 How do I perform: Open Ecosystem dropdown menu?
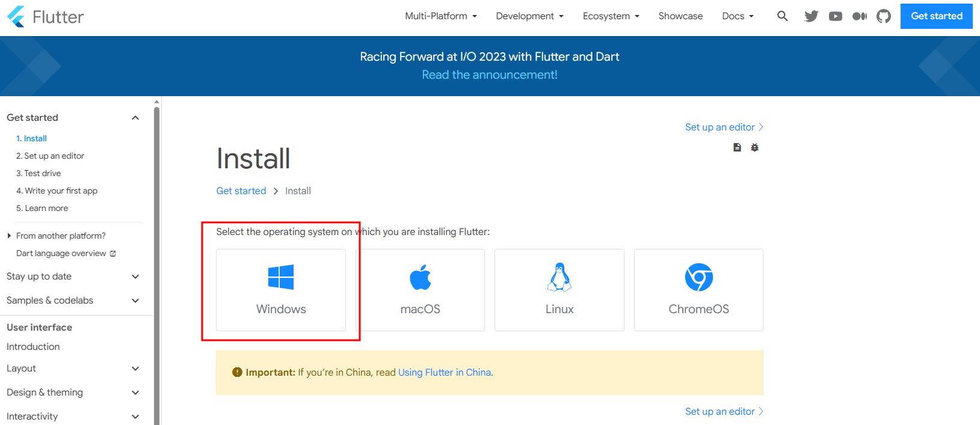pos(611,16)
